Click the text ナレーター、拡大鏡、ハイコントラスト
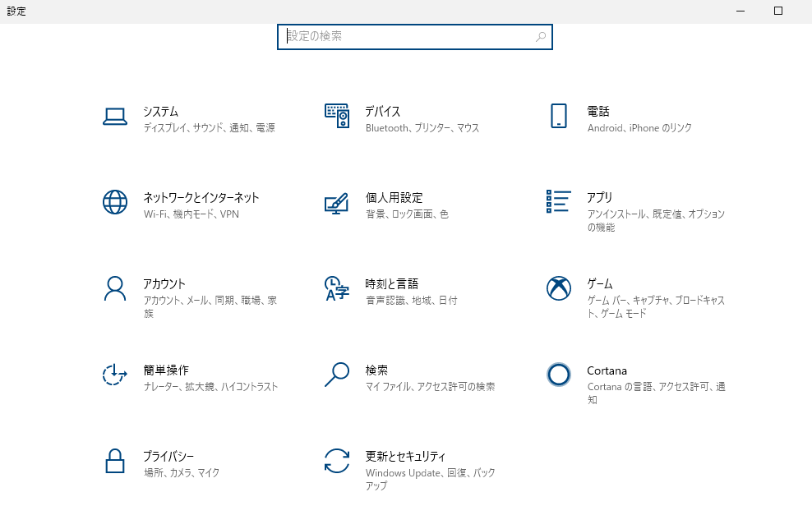Screen dimensions: 812x506 coord(210,387)
